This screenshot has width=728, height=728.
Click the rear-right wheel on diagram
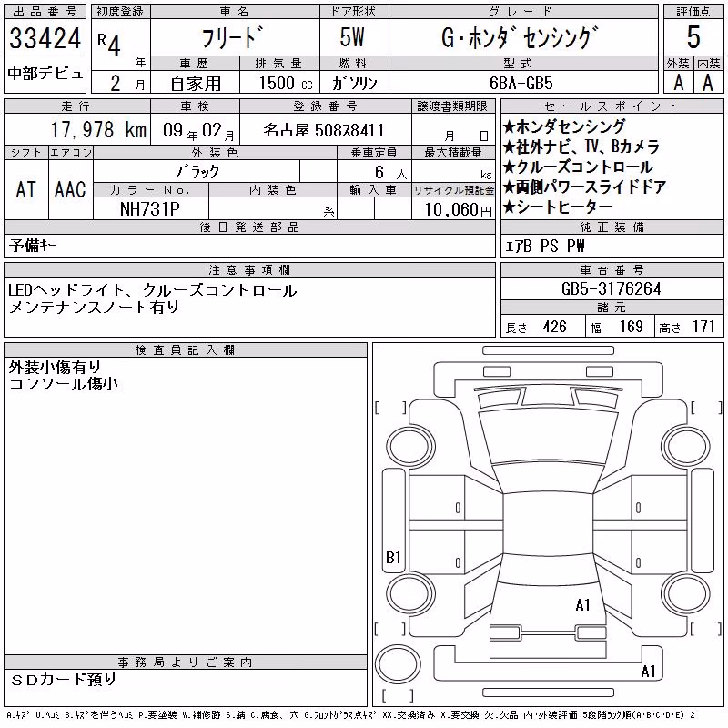[x=686, y=594]
